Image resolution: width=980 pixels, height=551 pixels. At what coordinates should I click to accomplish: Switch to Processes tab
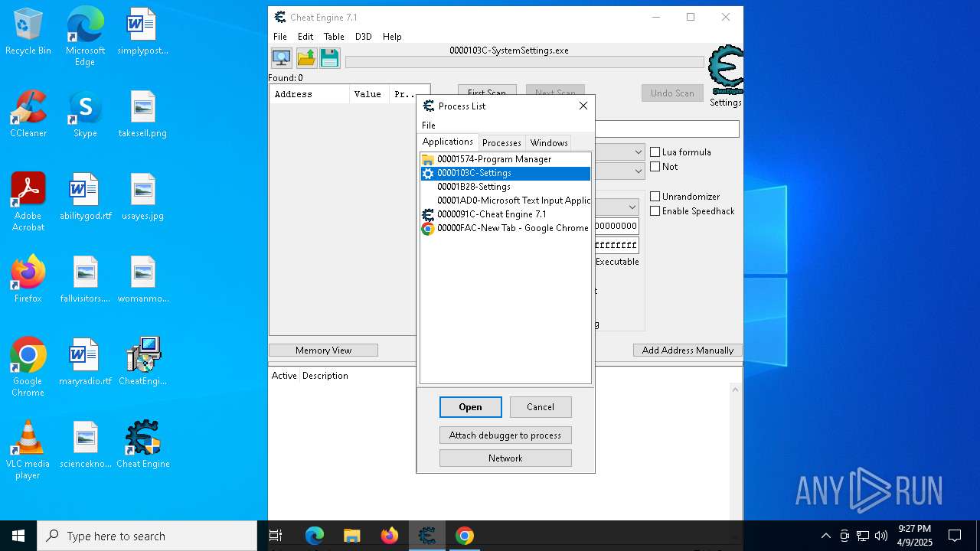click(501, 143)
